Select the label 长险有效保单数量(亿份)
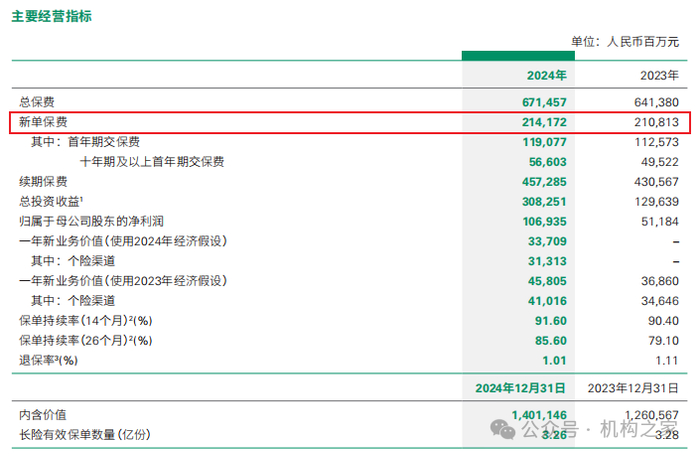700x457 pixels. 85,435
